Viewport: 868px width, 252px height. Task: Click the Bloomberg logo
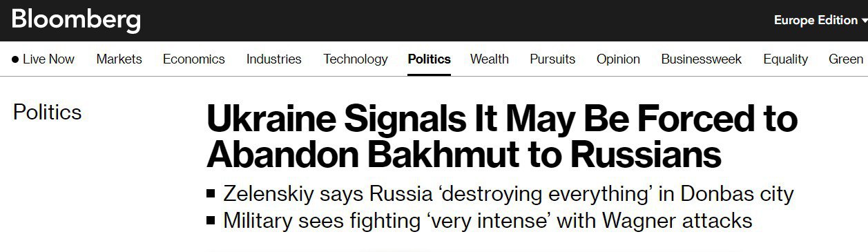[x=75, y=20]
